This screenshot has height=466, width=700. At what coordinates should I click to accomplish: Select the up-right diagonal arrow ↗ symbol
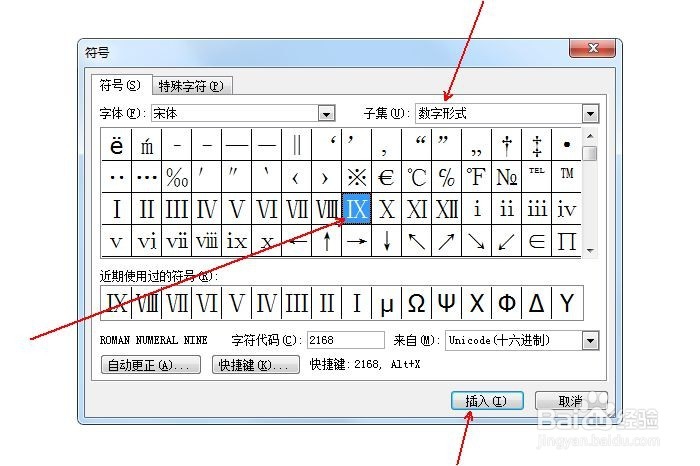[x=446, y=241]
